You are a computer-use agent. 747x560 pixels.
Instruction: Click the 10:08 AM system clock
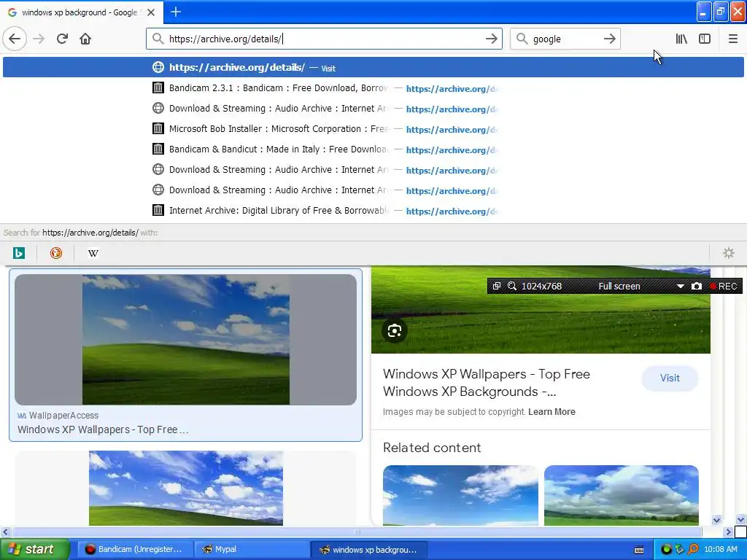coord(720,549)
